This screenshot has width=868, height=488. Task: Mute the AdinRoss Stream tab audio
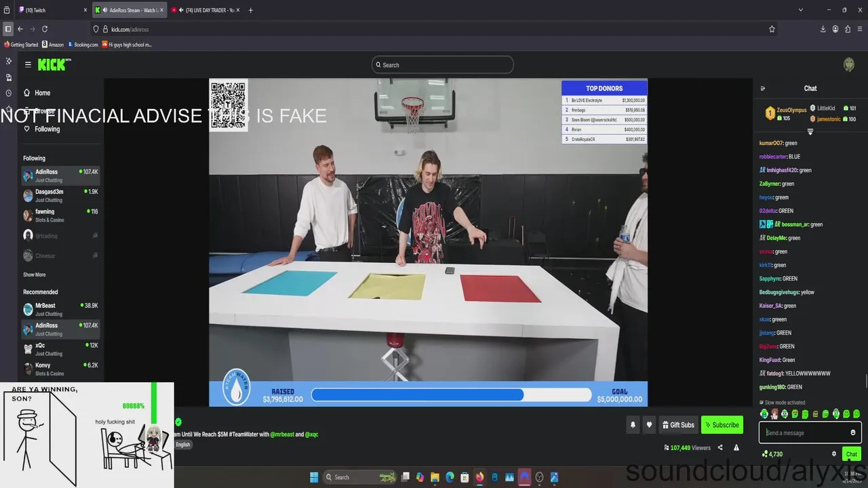pyautogui.click(x=105, y=10)
